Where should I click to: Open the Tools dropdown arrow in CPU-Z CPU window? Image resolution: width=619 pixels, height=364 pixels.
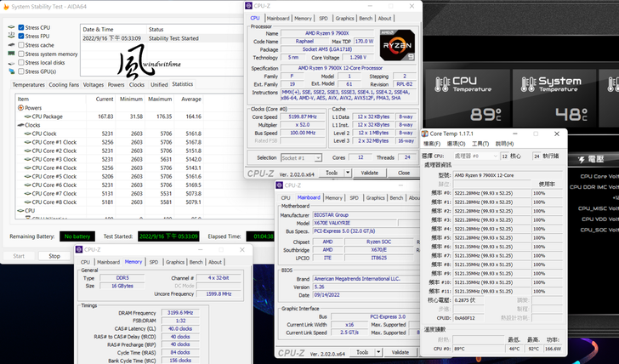(x=348, y=173)
